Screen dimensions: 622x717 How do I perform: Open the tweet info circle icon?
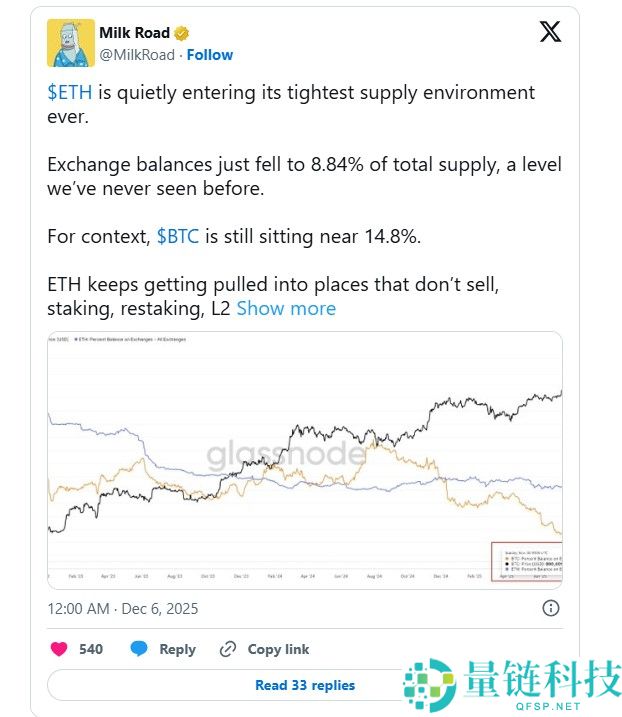tap(550, 608)
